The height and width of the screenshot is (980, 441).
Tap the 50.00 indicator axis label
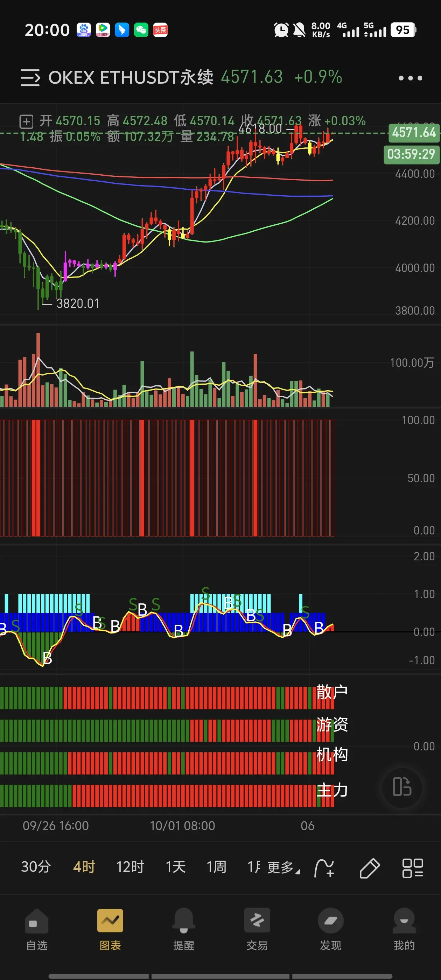point(421,478)
